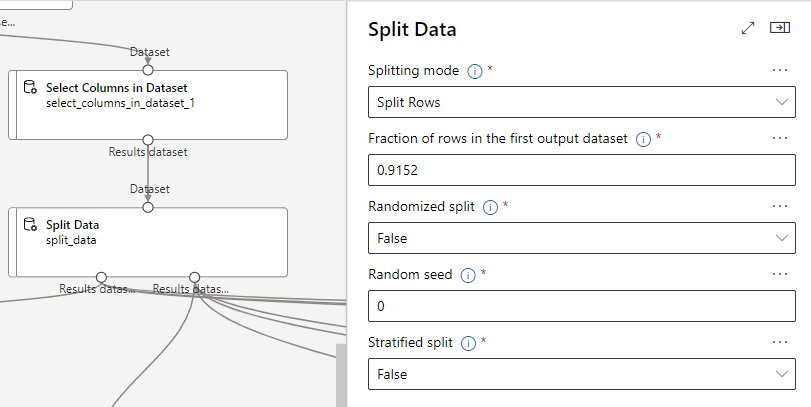Click the Split Data top Dataset input port
Screen dimensions: 811x407
click(x=148, y=208)
